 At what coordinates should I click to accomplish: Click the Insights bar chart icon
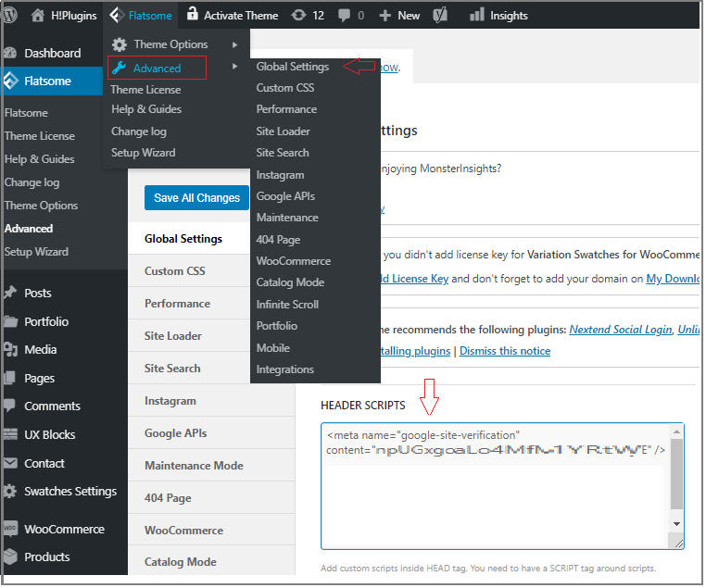(477, 15)
